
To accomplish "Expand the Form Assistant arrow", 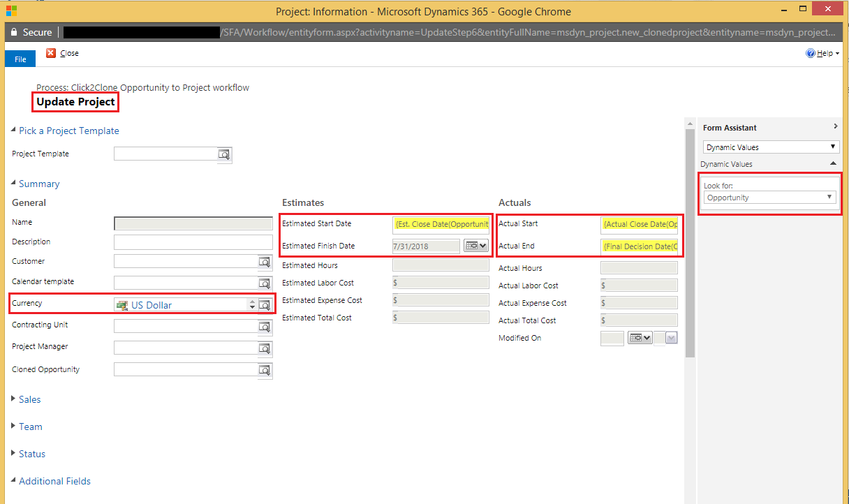I will click(835, 127).
